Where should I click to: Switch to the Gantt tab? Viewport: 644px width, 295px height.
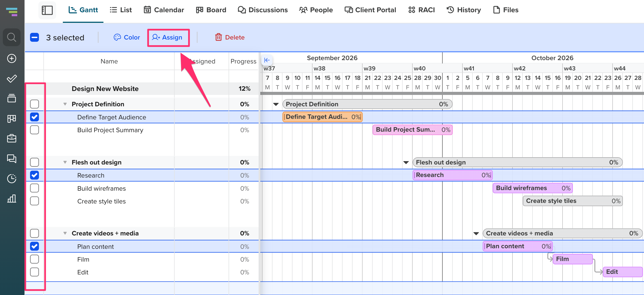[83, 10]
